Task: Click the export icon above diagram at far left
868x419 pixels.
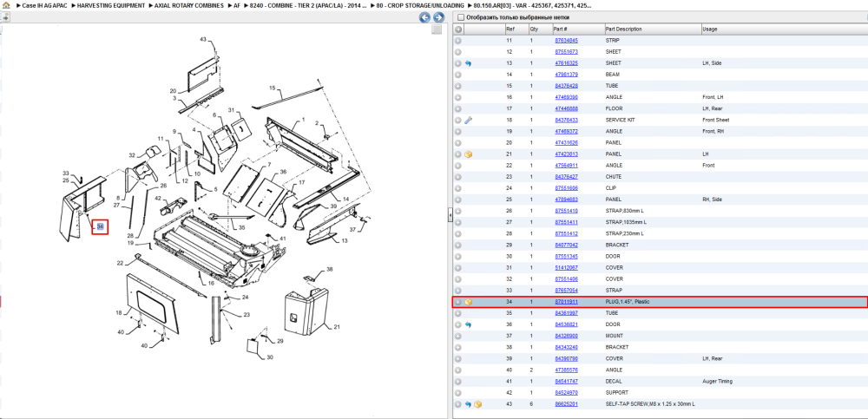Action: pyautogui.click(x=4, y=17)
